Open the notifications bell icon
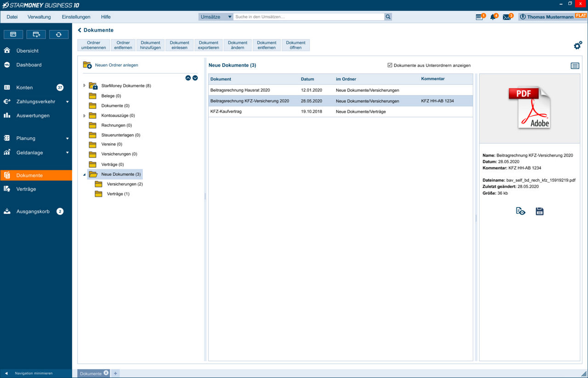588x378 pixels. tap(493, 17)
